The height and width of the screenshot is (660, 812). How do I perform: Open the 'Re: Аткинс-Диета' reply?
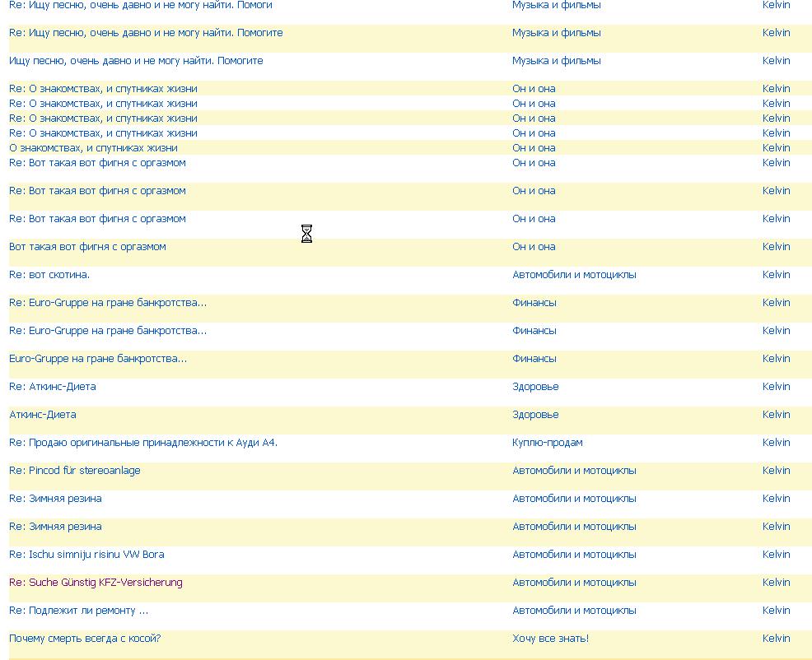[52, 387]
